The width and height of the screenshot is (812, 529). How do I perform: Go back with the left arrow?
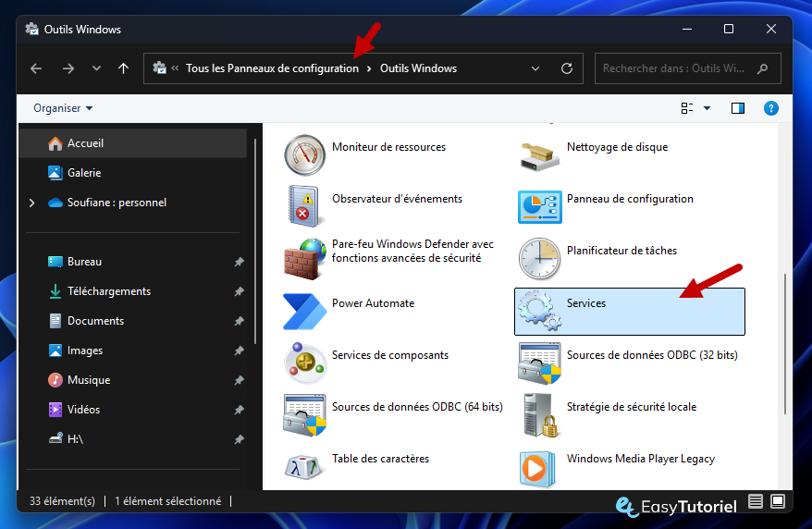click(36, 68)
